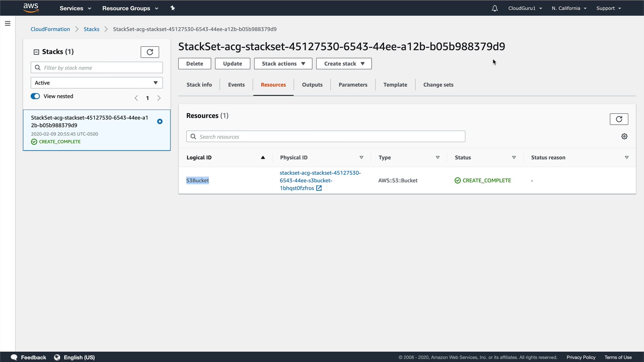
Task: Click the Search resources input field
Action: click(325, 136)
